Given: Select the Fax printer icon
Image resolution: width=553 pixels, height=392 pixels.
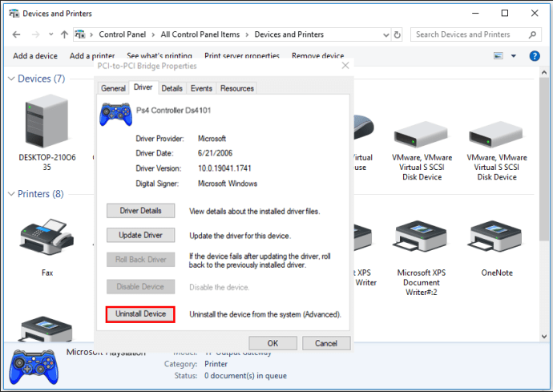Looking at the screenshot, I should coord(47,236).
